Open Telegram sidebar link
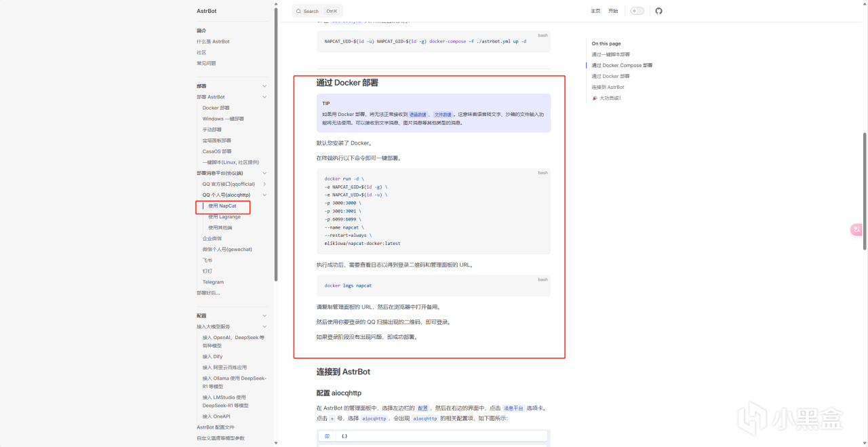This screenshot has width=868, height=447. 213,281
